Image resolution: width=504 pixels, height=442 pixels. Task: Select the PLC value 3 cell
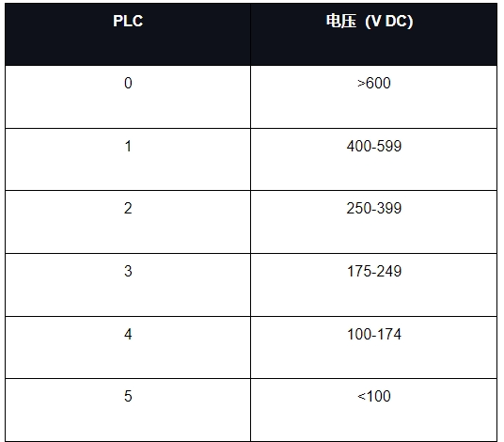128,285
